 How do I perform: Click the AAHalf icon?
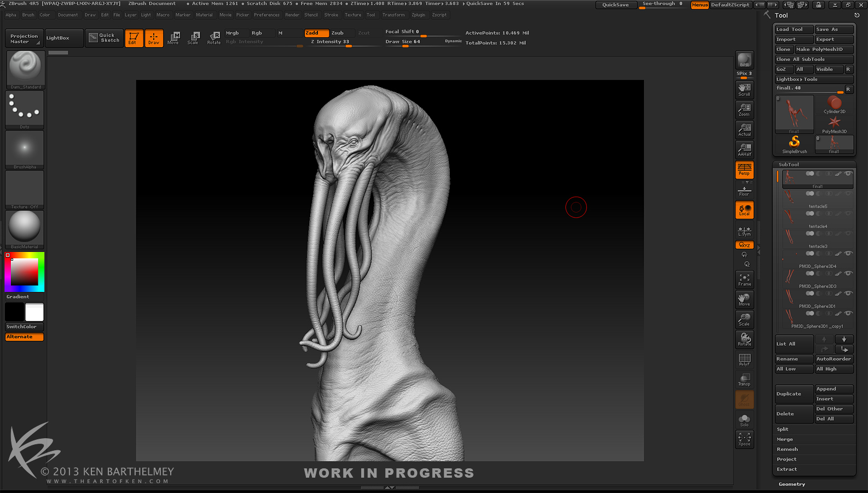[744, 150]
